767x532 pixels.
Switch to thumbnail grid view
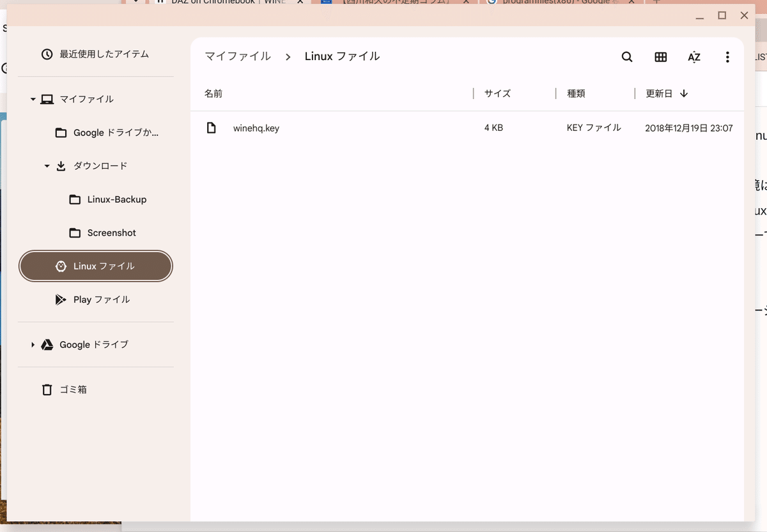tap(661, 57)
